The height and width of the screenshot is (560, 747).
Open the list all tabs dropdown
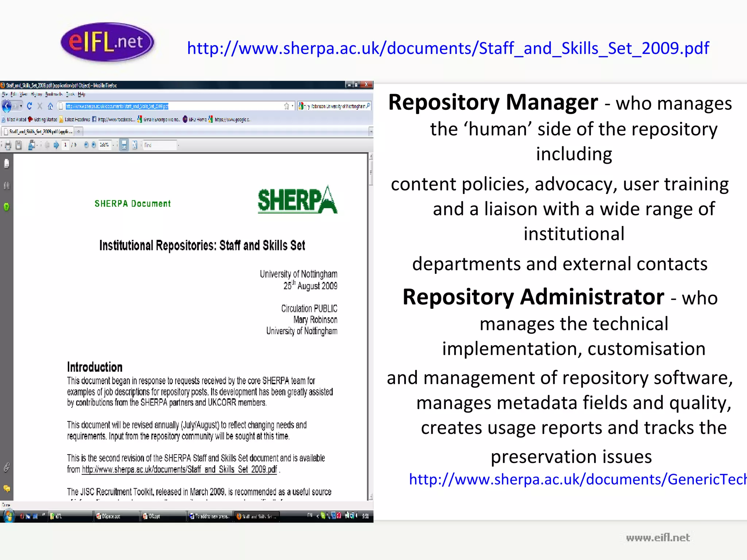[371, 131]
